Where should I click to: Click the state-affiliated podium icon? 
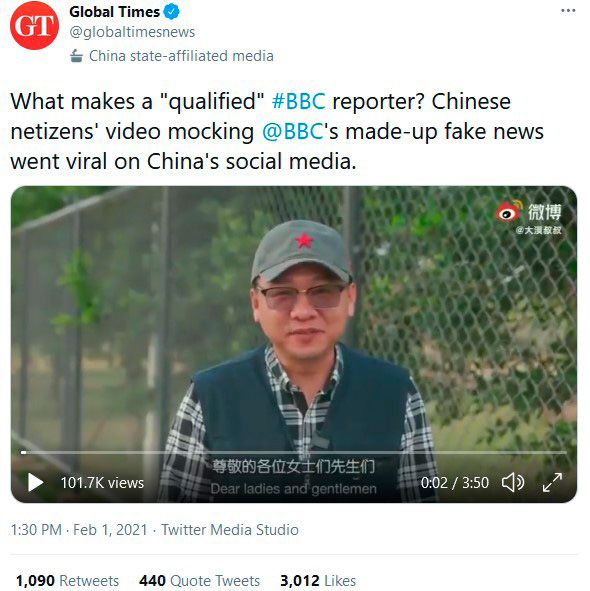click(77, 56)
